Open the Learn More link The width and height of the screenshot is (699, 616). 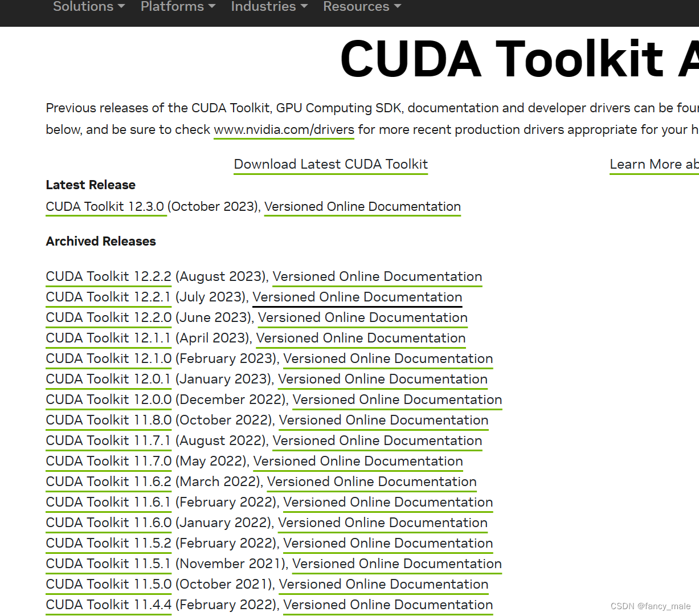654,165
